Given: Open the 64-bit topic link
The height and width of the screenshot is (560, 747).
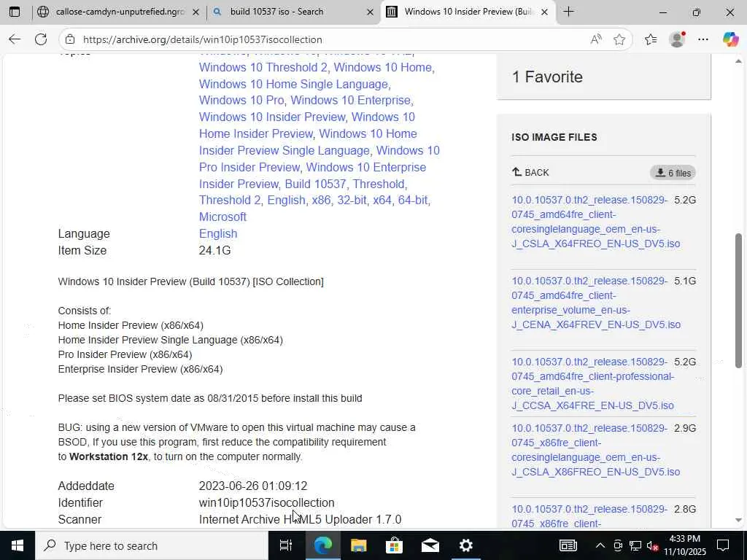Looking at the screenshot, I should (413, 200).
